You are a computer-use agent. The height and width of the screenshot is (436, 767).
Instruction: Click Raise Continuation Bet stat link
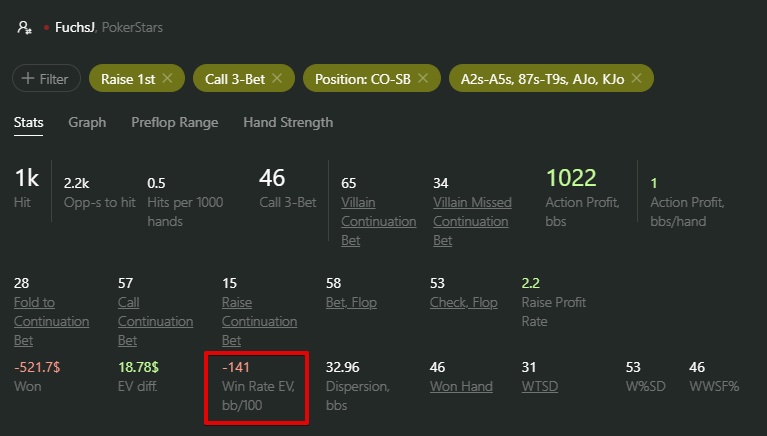[x=259, y=321]
